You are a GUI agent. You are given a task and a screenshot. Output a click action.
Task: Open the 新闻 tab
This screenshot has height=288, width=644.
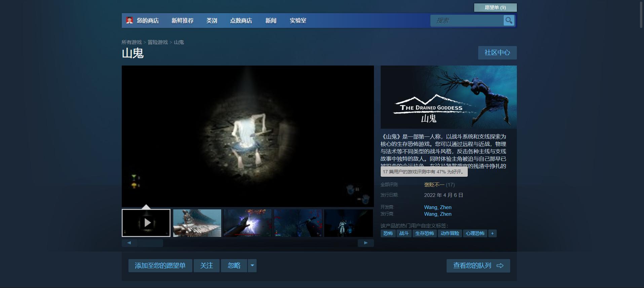[x=271, y=20]
